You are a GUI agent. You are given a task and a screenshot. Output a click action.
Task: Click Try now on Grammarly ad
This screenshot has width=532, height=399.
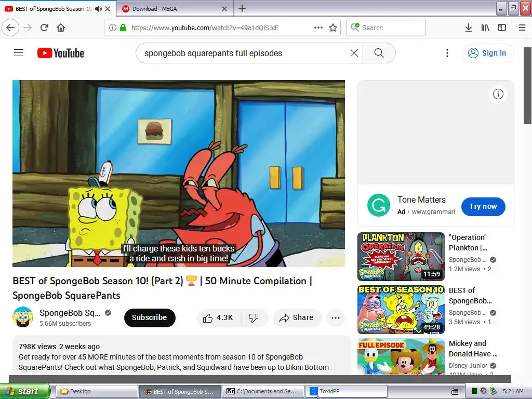[483, 206]
